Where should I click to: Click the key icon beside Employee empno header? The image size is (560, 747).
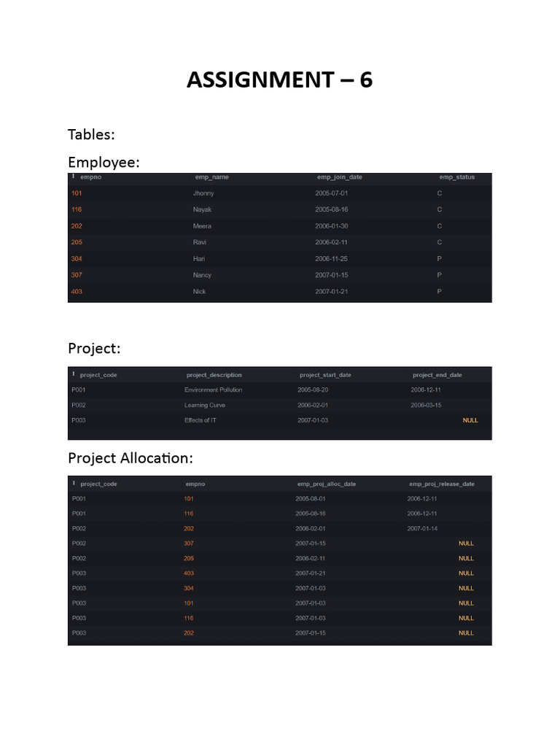pyautogui.click(x=74, y=177)
